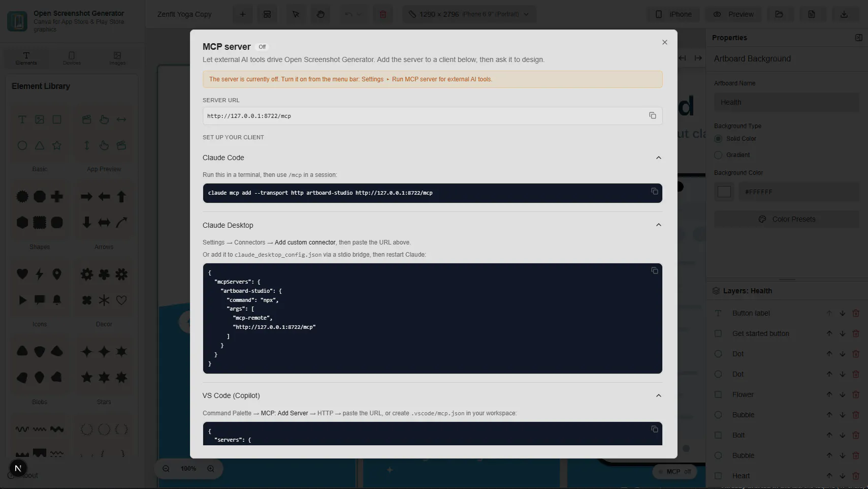Open the 1290 x 2796 size dropdown
The height and width of the screenshot is (489, 868).
click(x=469, y=14)
